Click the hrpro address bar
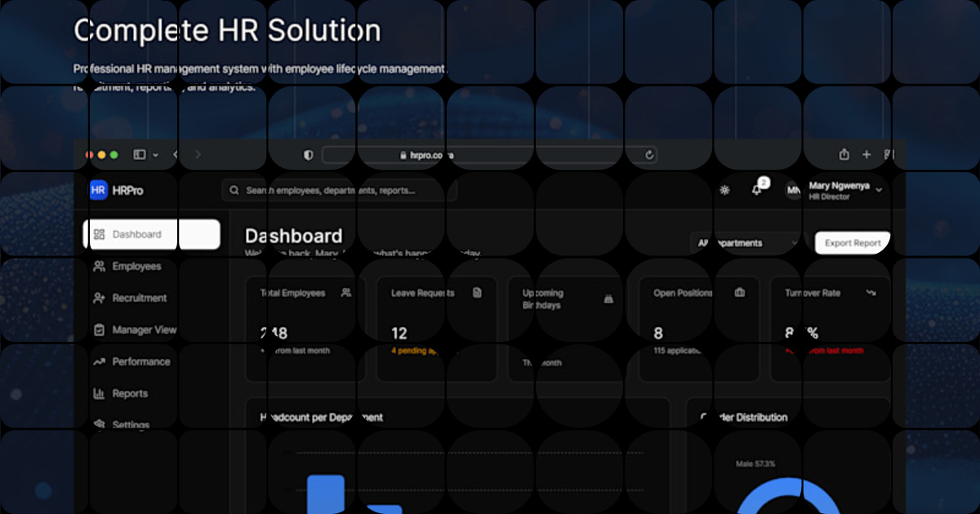 [x=490, y=154]
